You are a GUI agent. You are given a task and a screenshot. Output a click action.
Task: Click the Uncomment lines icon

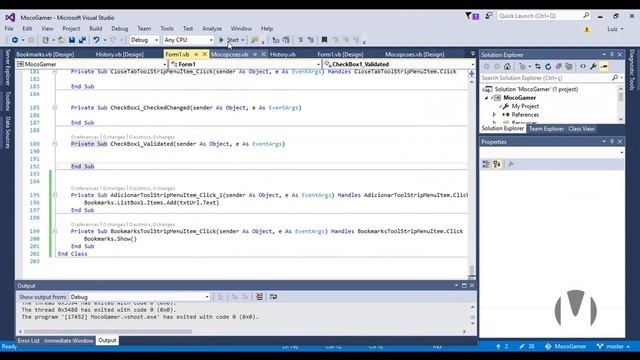(x=311, y=40)
